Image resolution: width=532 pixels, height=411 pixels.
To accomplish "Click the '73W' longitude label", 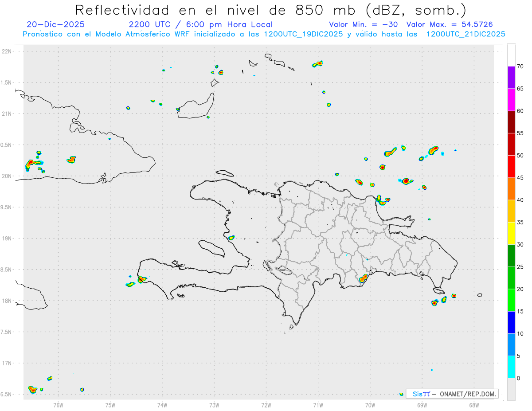I will [x=214, y=405].
